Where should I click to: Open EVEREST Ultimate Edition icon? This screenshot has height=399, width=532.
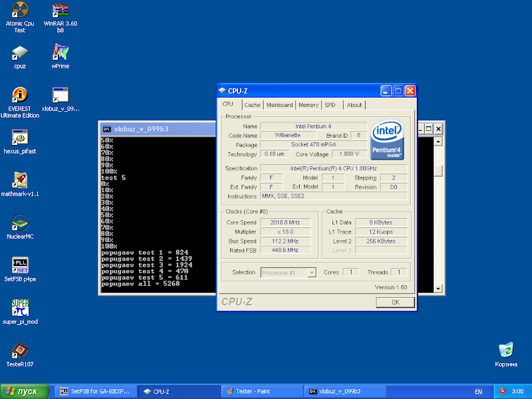pos(20,96)
